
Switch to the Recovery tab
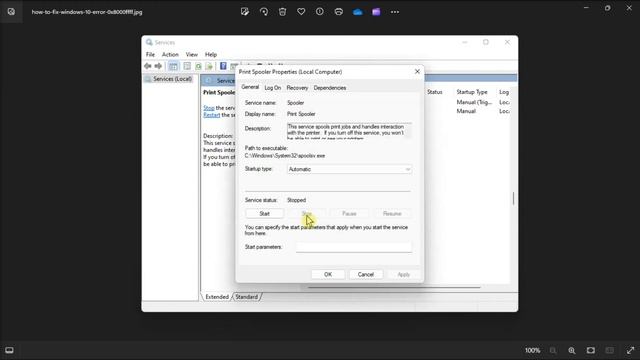click(297, 88)
